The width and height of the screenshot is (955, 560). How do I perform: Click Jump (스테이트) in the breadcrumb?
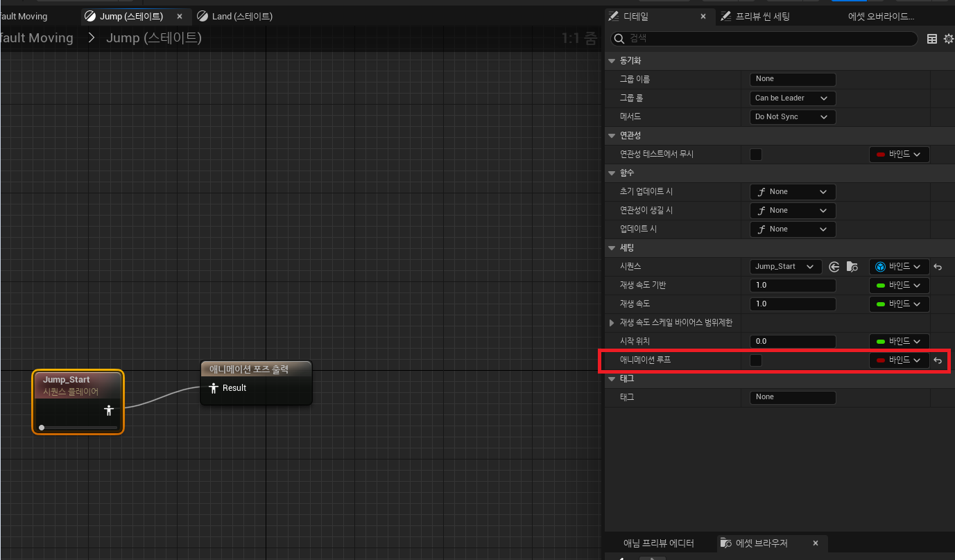click(x=154, y=38)
